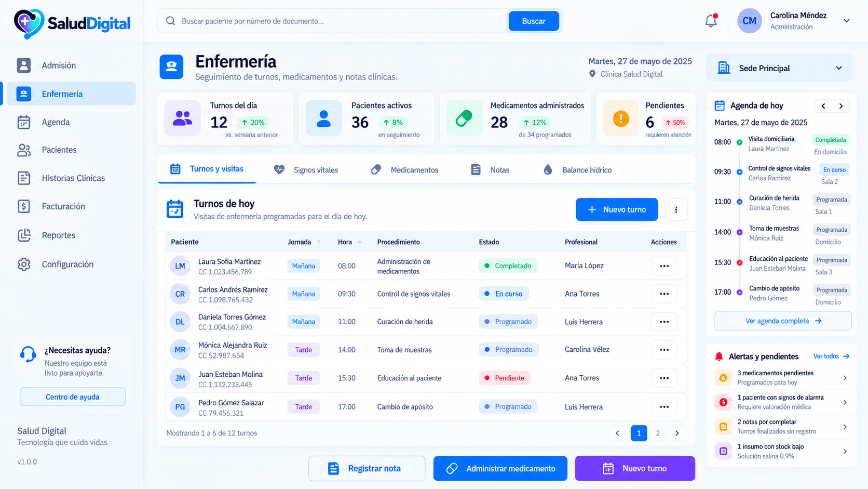The image size is (868, 489).
Task: Focus the patient document search field
Action: tap(343, 21)
